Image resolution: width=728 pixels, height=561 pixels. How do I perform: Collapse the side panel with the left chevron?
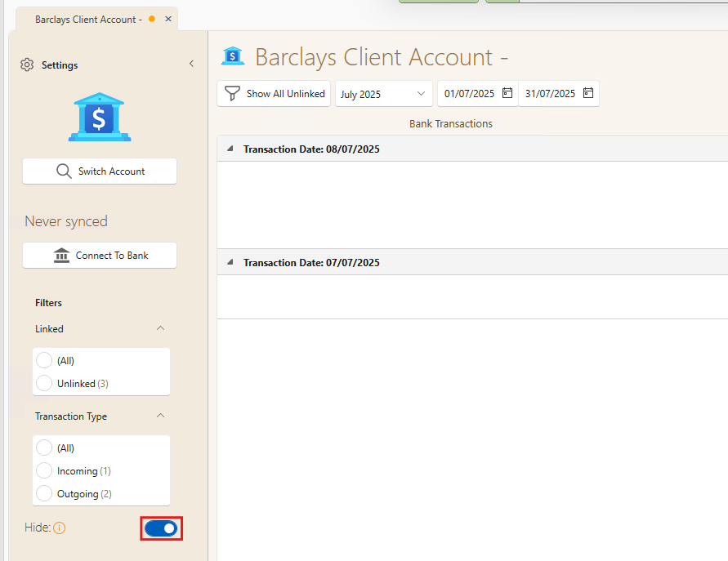click(x=191, y=64)
